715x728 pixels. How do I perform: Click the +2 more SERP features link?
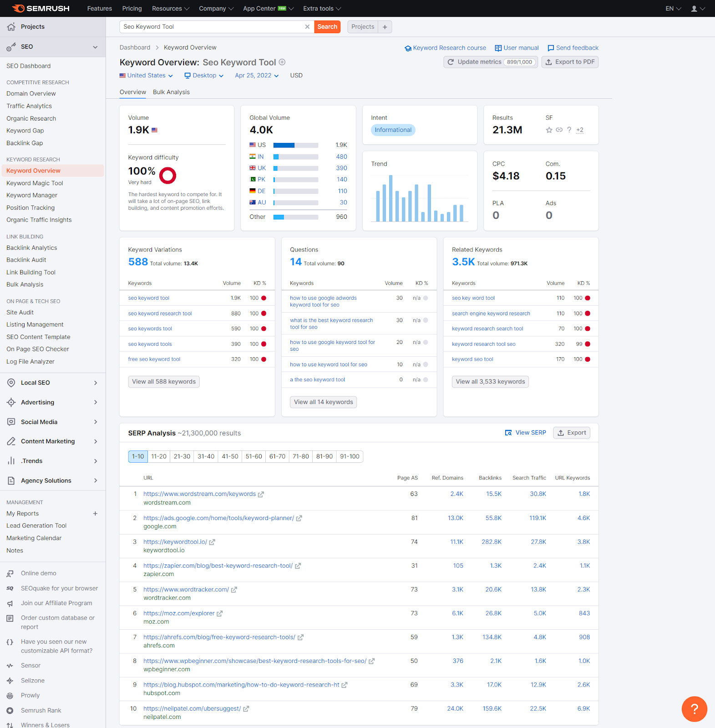point(580,130)
